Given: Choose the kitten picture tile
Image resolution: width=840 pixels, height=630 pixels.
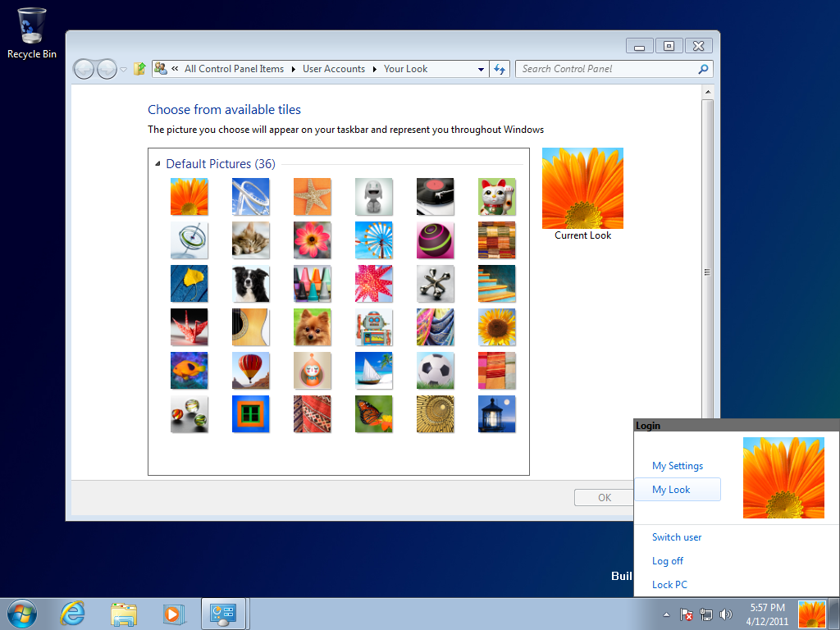Looking at the screenshot, I should coord(251,240).
